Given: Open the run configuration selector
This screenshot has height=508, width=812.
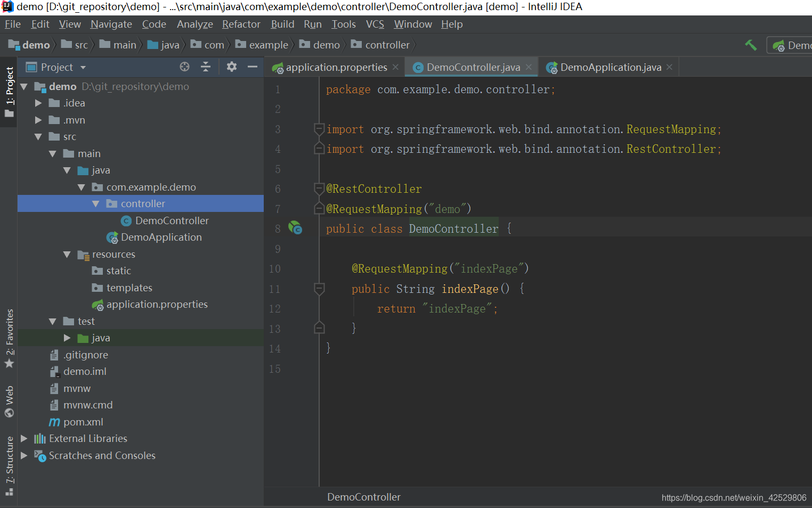Looking at the screenshot, I should pos(790,45).
